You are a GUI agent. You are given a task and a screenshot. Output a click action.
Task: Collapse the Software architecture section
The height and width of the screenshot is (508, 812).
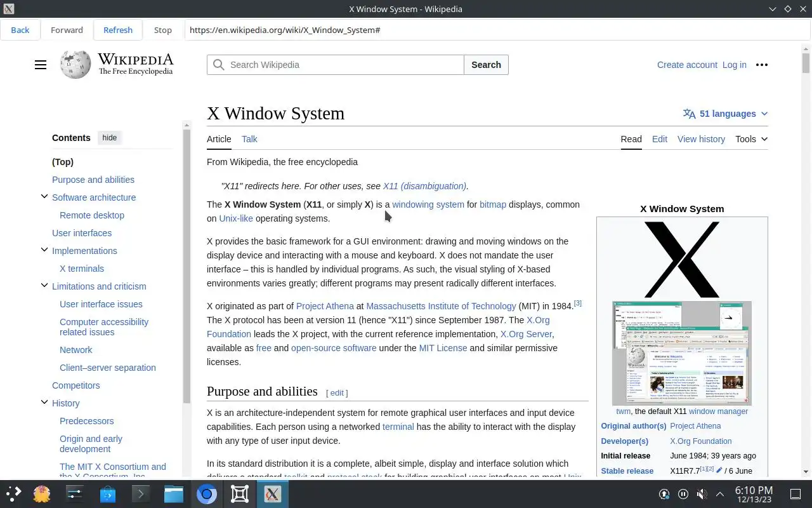pyautogui.click(x=44, y=197)
